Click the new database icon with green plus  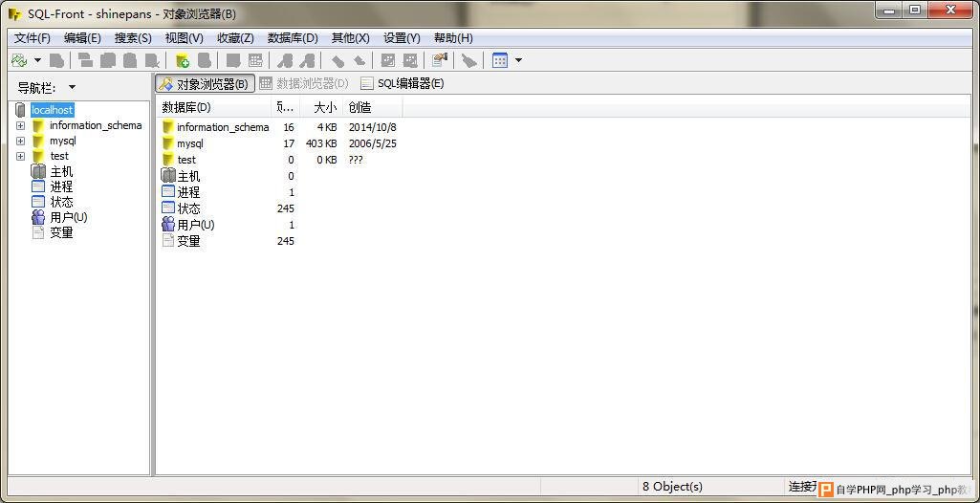pos(183,60)
